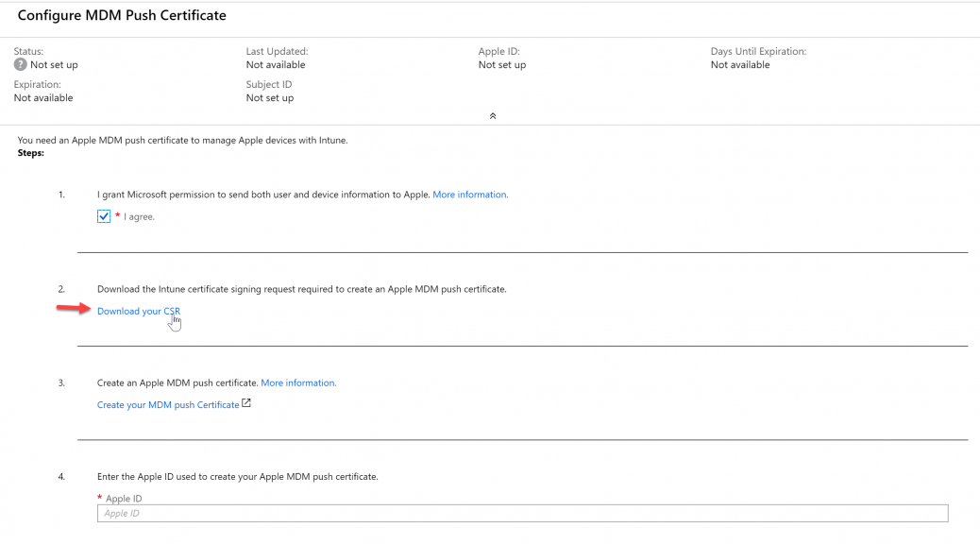Click the Expiration "Not available" value
The height and width of the screenshot is (544, 980).
click(x=43, y=97)
